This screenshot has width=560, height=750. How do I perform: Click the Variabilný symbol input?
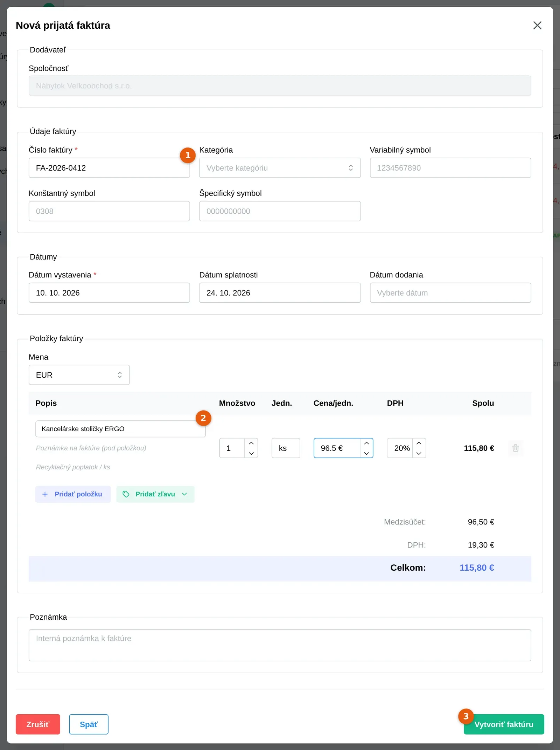click(450, 168)
